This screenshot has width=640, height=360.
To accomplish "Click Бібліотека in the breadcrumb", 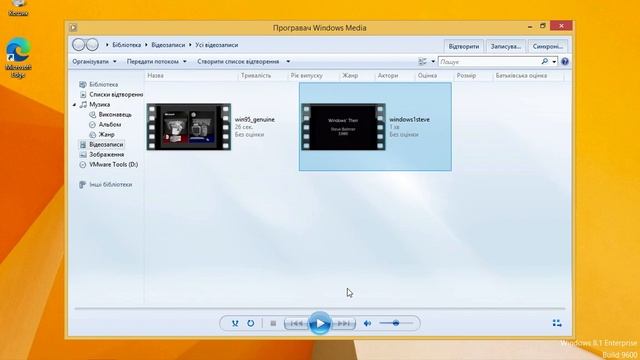I will click(x=127, y=45).
